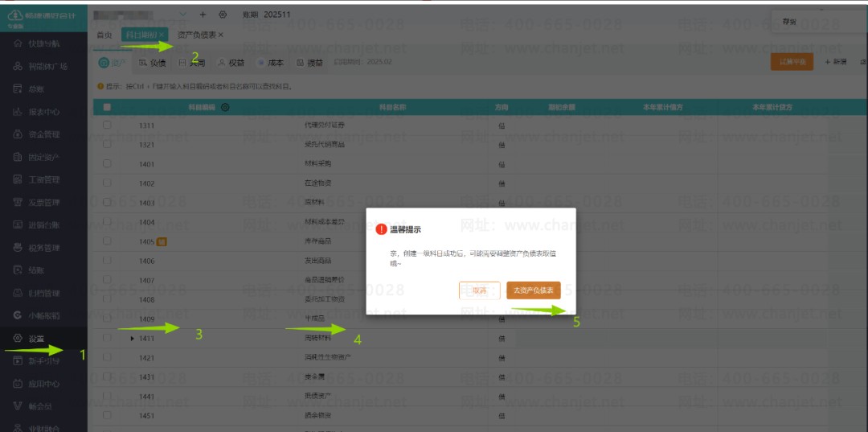Click the + 新增 button
The height and width of the screenshot is (432, 868).
[x=835, y=62]
